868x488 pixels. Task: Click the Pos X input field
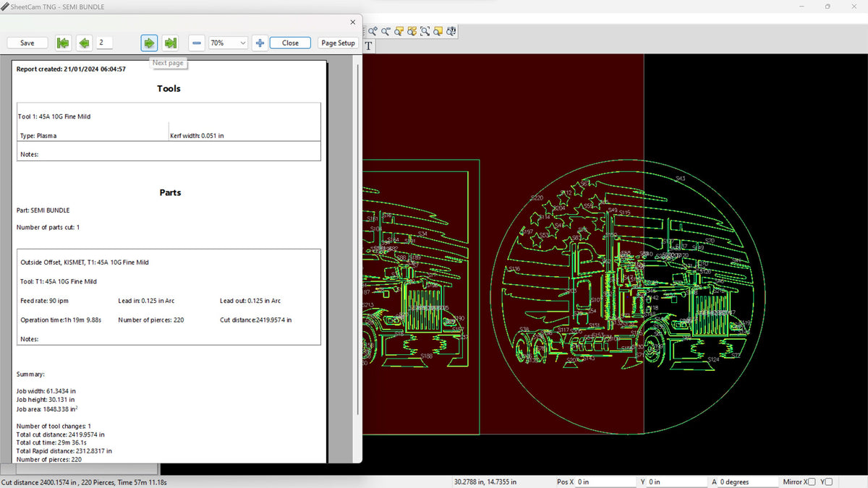(605, 482)
